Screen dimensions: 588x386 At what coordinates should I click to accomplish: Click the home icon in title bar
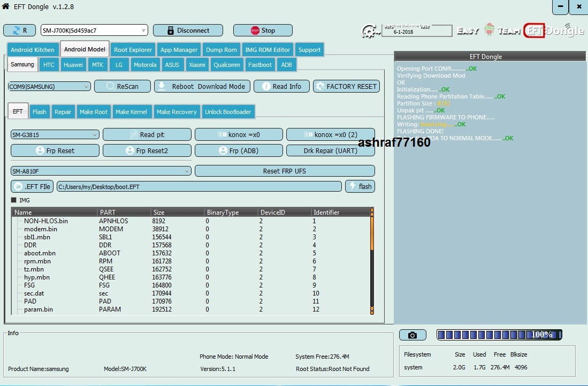[x=5, y=6]
